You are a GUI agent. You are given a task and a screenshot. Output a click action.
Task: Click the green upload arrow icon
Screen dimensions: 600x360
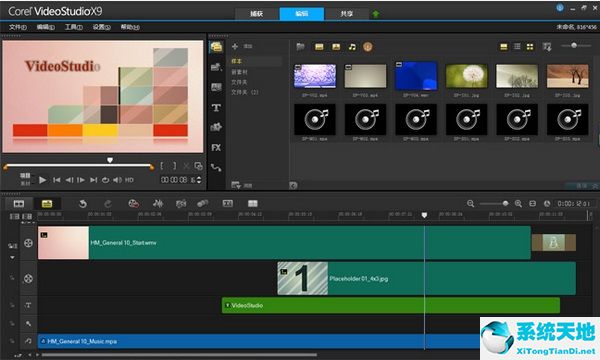click(376, 14)
